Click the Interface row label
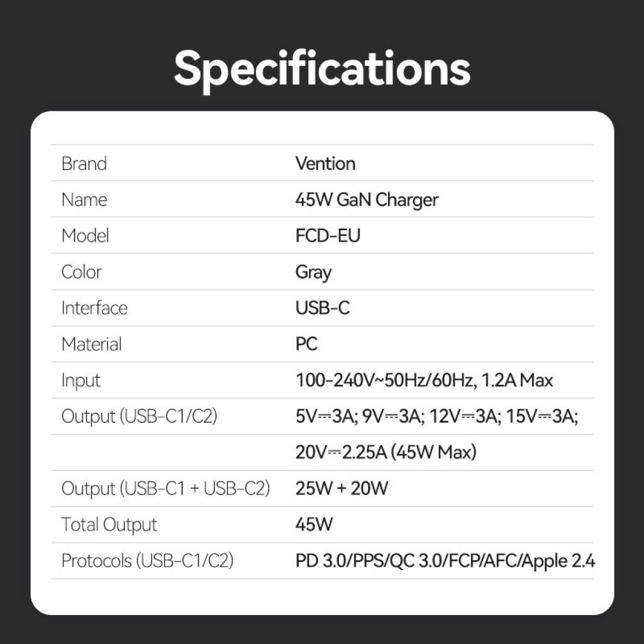Screen dimensions: 644x644 (94, 308)
